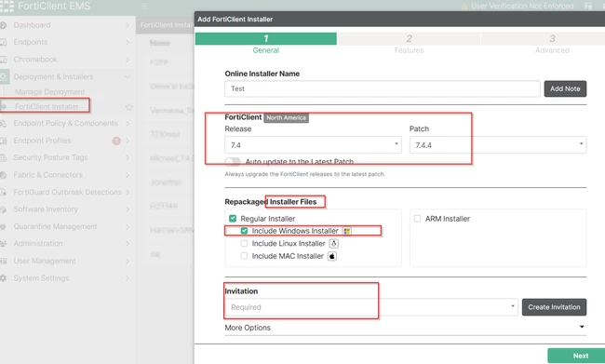Screen dimensions: 605x364
Task: Click the Windows logo icon
Action: point(347,231)
